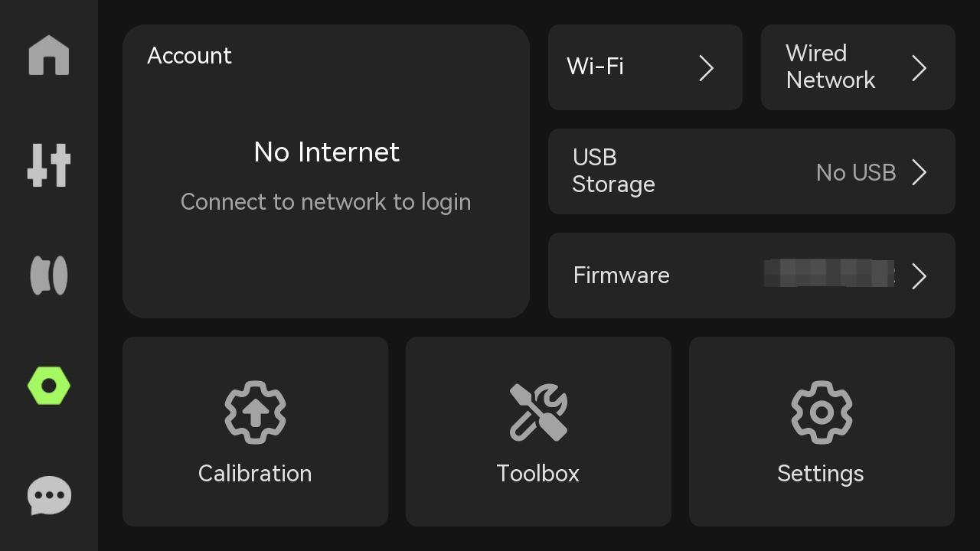The image size is (980, 551).
Task: Expand the USB Storage chevron arrow
Action: [x=920, y=172]
